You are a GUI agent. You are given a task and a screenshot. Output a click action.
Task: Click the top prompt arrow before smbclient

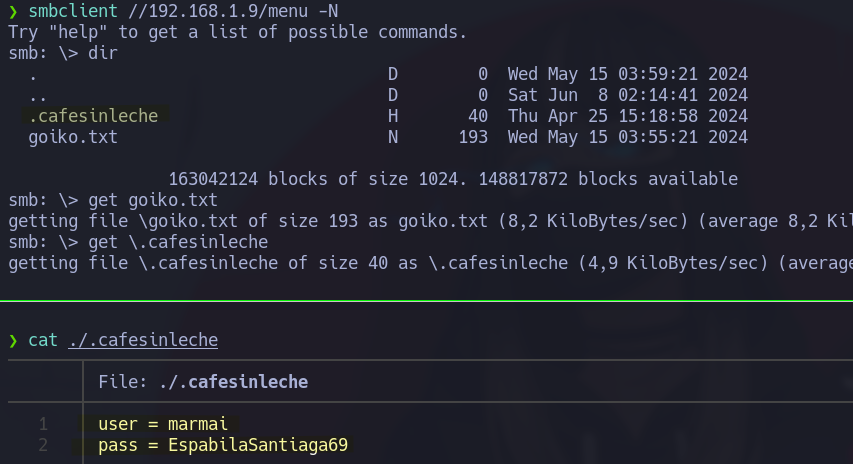pos(13,11)
